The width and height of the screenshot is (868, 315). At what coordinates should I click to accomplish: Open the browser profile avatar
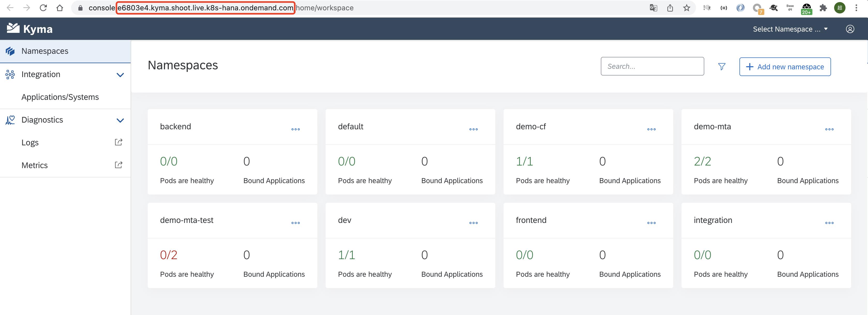(x=840, y=8)
